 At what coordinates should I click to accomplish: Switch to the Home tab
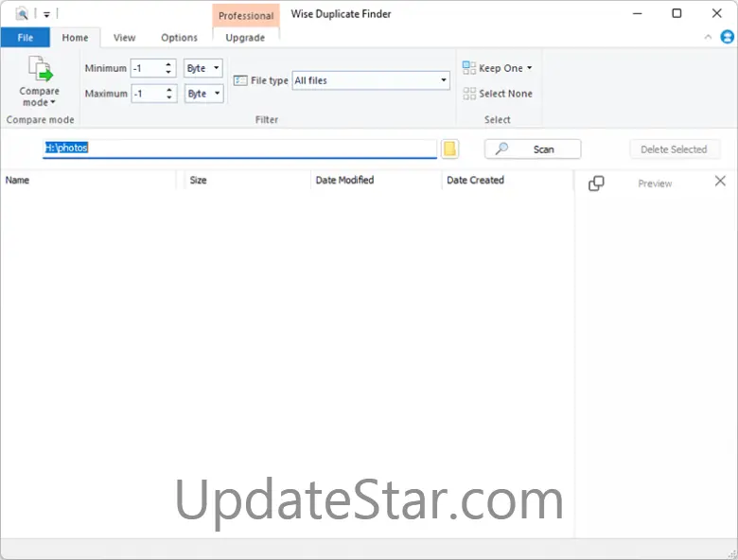point(75,38)
